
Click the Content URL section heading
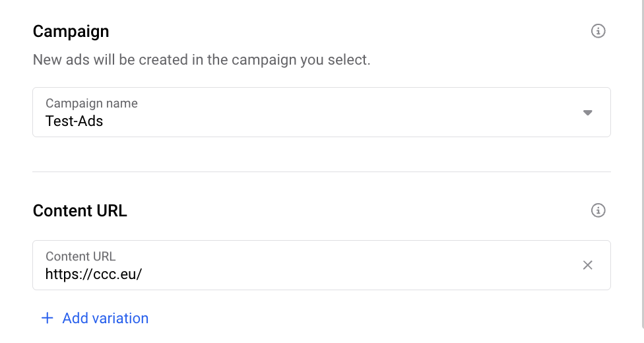point(80,210)
